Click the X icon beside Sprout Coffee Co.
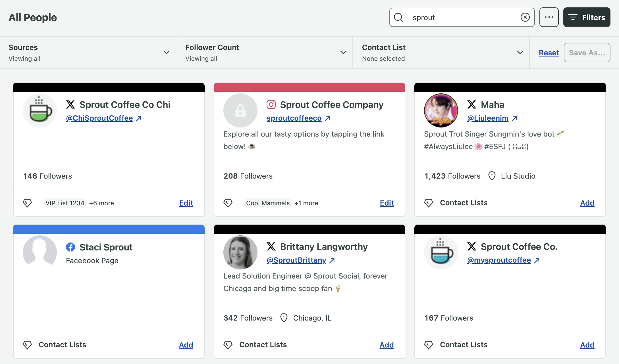This screenshot has width=619, height=364. click(x=472, y=246)
